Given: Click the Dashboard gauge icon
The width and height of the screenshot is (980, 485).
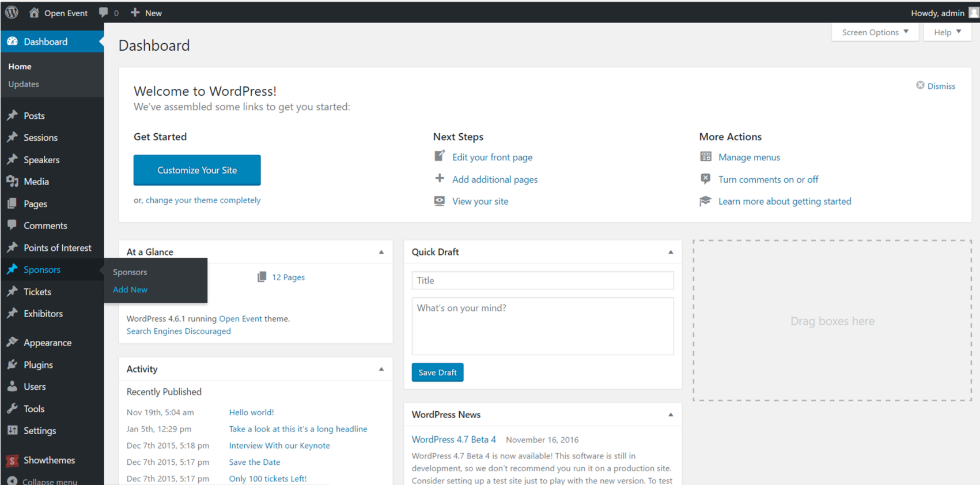Looking at the screenshot, I should tap(12, 42).
